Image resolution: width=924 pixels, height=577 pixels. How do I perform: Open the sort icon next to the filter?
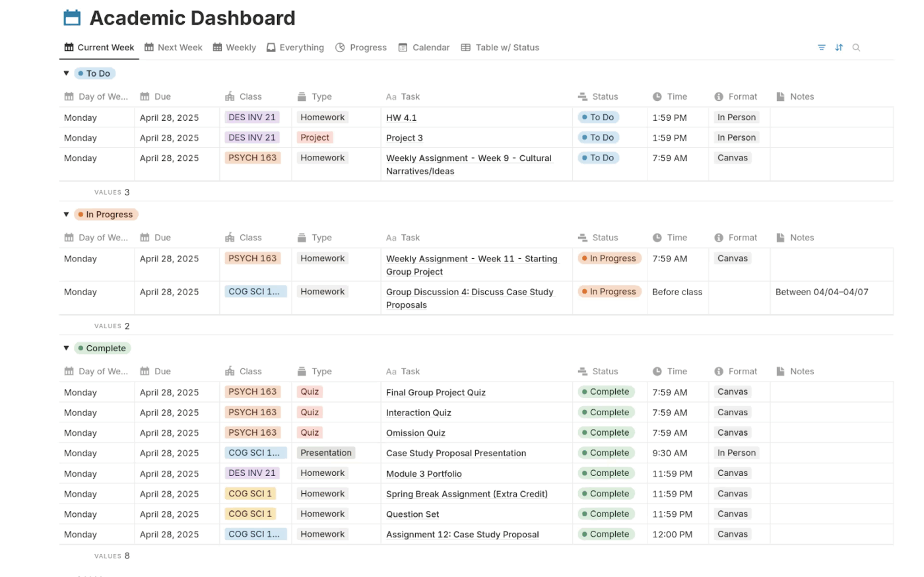[838, 47]
